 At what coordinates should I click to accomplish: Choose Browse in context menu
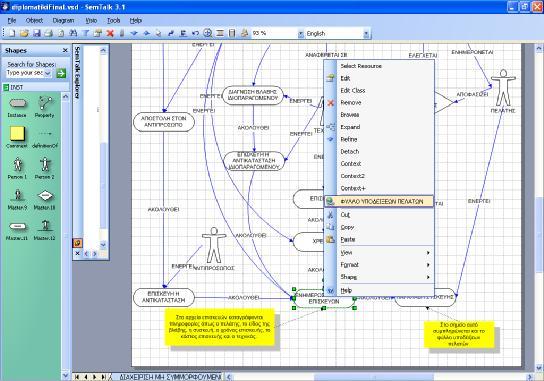pos(379,115)
